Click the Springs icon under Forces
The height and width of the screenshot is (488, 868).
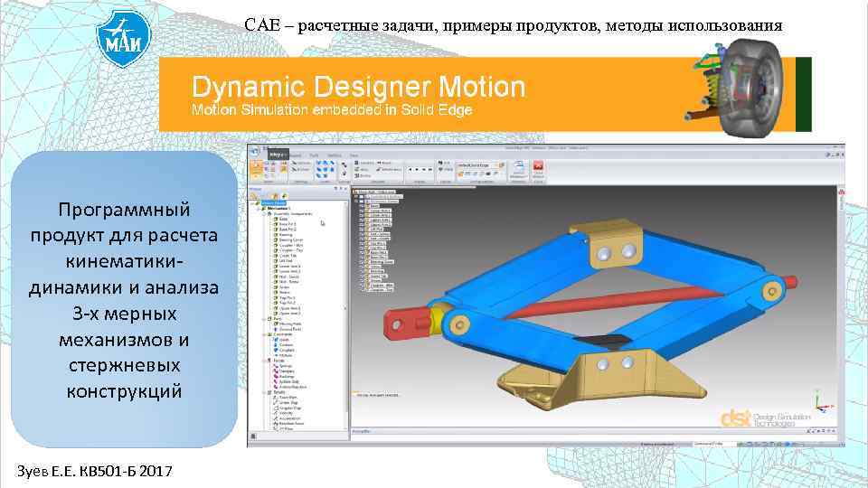[x=276, y=366]
